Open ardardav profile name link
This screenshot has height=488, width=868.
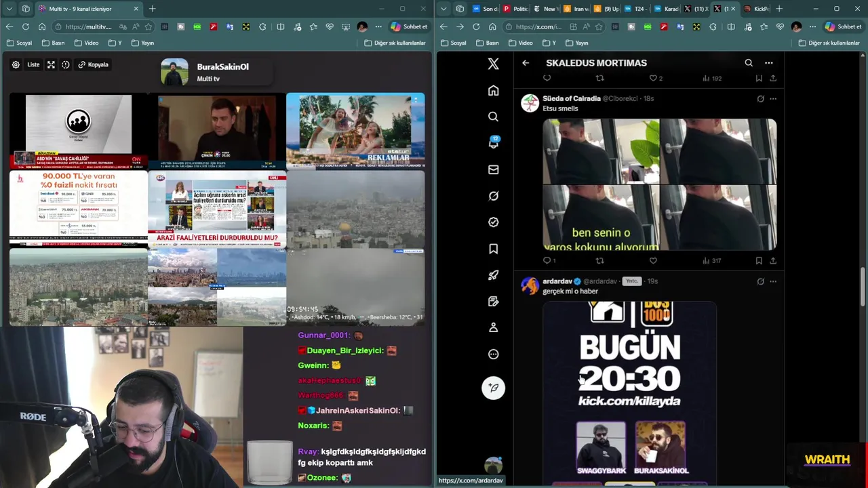pyautogui.click(x=557, y=281)
